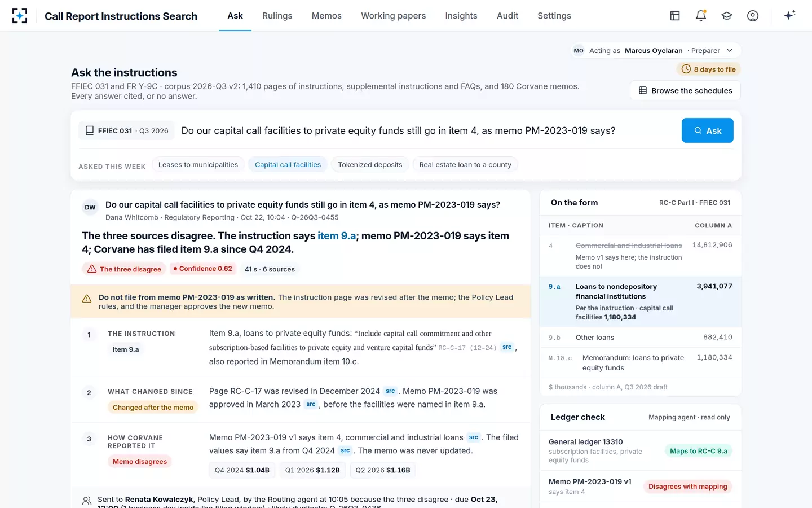Screen dimensions: 812x508
Task: Click the MO avatar badge
Action: point(579,51)
